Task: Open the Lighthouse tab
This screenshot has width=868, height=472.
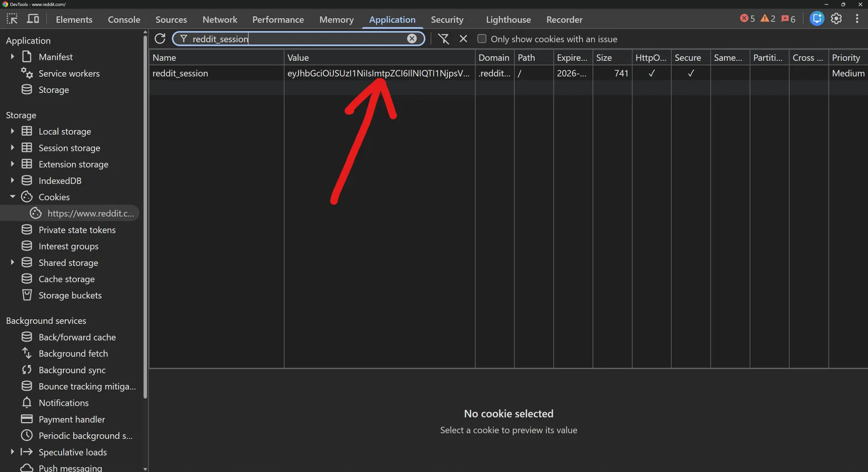Action: pyautogui.click(x=508, y=19)
